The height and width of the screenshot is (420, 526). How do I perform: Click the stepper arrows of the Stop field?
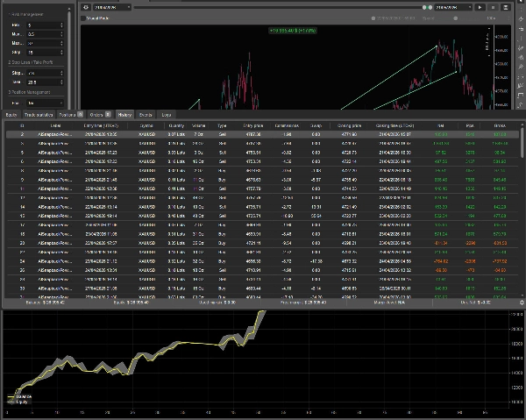(61, 73)
